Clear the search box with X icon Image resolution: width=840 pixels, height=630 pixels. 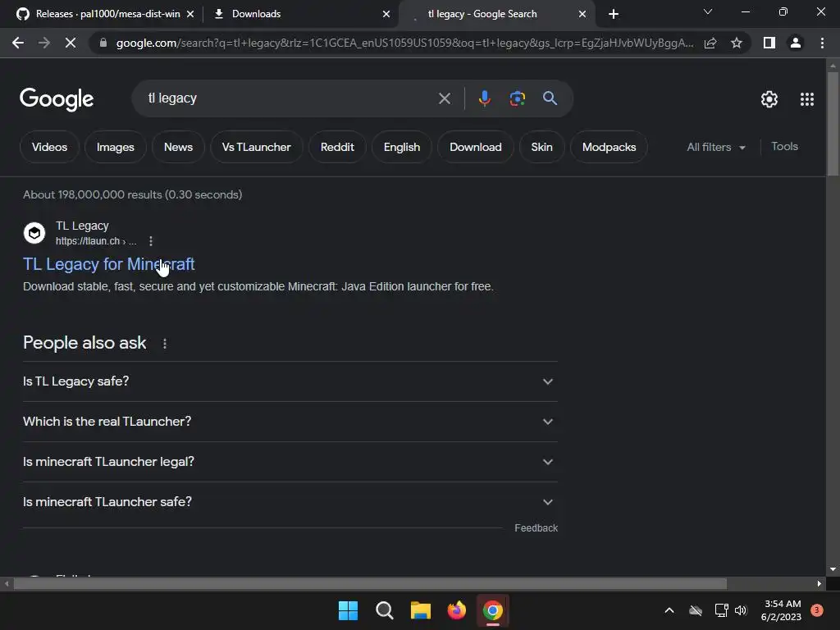(444, 98)
